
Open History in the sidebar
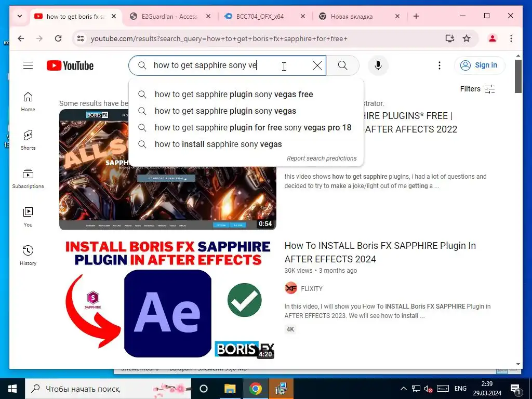point(28,255)
